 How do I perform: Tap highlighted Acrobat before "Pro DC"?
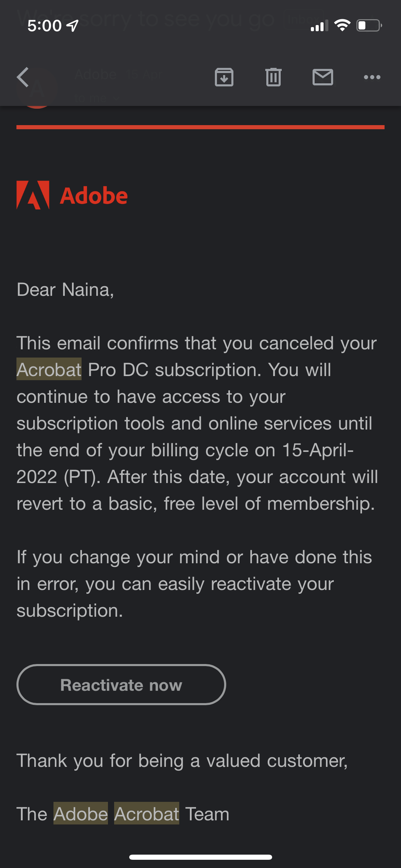click(x=49, y=370)
